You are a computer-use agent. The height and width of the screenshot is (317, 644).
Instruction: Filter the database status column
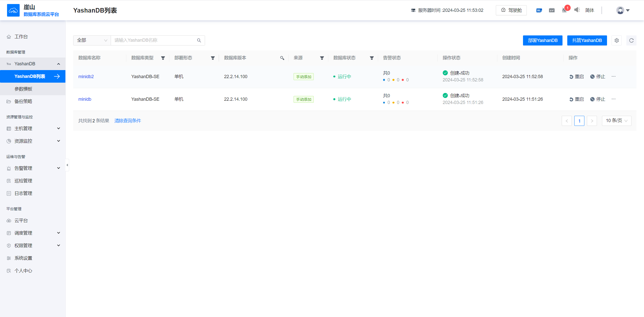(x=372, y=58)
